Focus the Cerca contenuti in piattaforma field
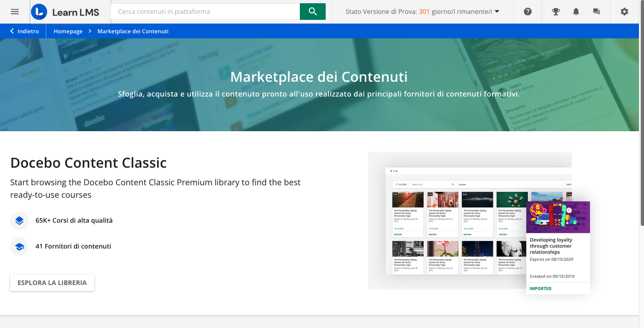Image resolution: width=644 pixels, height=328 pixels. 205,12
